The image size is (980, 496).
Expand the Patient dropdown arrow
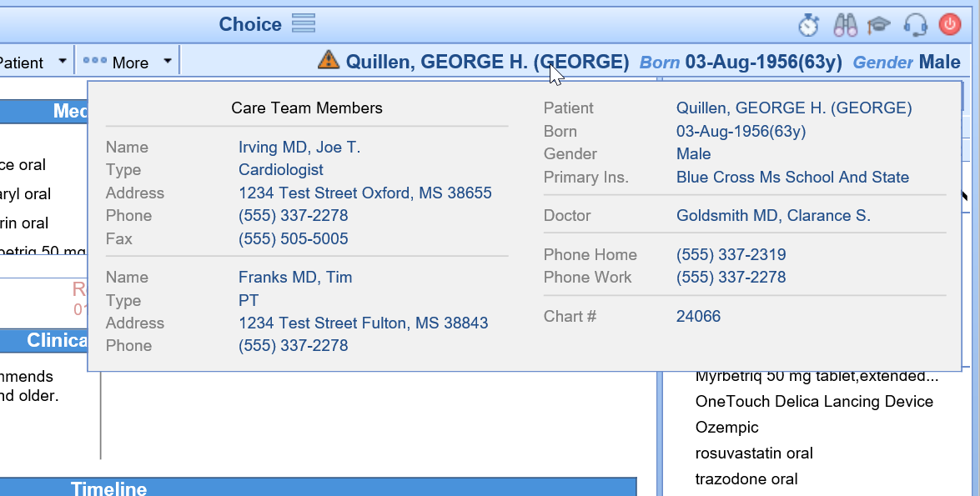click(x=63, y=62)
